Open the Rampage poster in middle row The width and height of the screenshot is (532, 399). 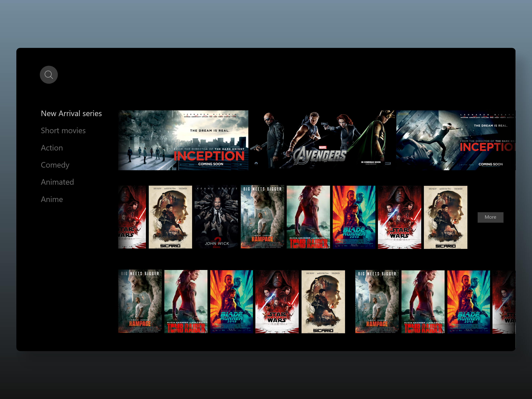pos(262,217)
